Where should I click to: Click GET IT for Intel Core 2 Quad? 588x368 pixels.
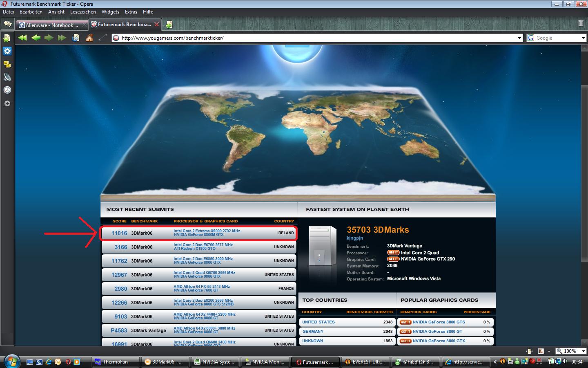point(393,252)
